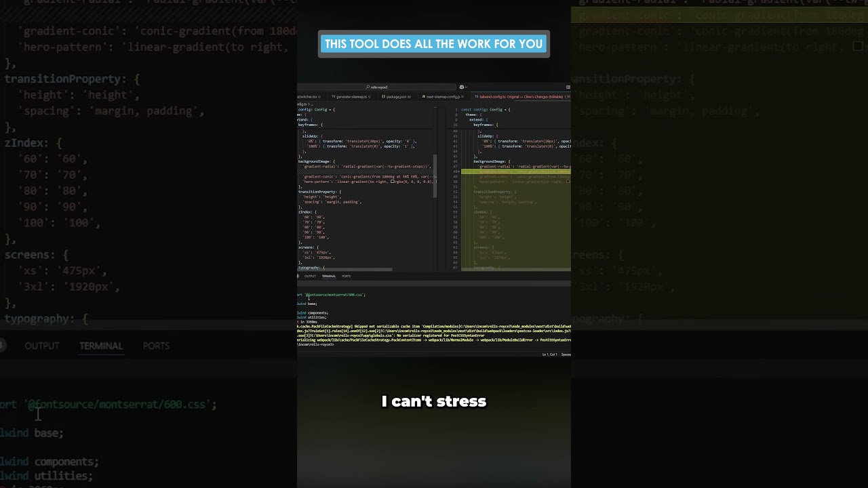Click the rolls-royce3> terminal prompt line
Viewport: 868px width, 488px height.
[x=315, y=344]
